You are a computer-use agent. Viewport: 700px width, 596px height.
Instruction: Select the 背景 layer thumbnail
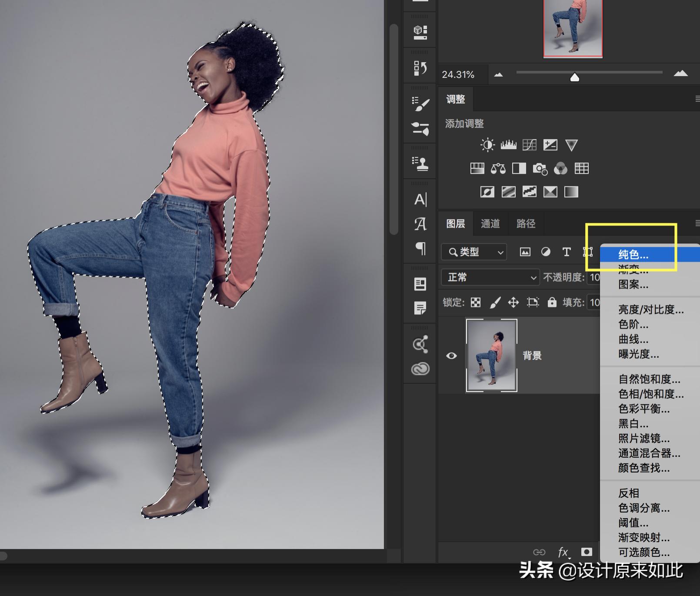click(x=491, y=355)
